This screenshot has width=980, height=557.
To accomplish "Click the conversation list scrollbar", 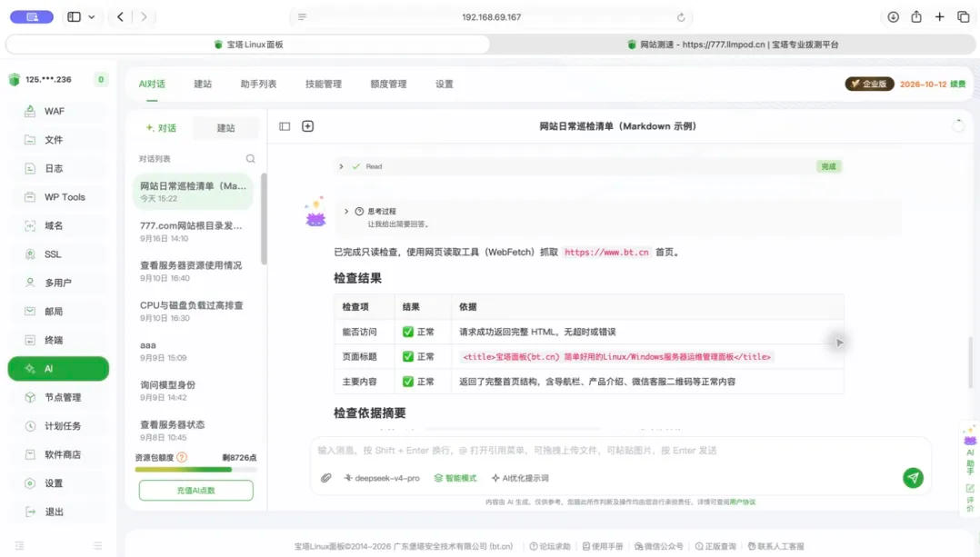I will [x=264, y=219].
